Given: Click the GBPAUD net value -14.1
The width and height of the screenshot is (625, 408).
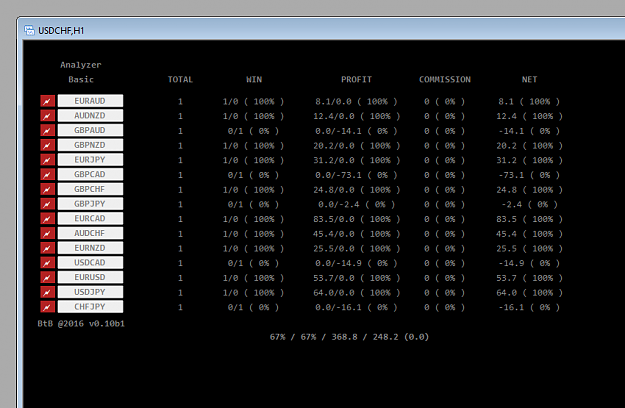Looking at the screenshot, I should pyautogui.click(x=511, y=131).
